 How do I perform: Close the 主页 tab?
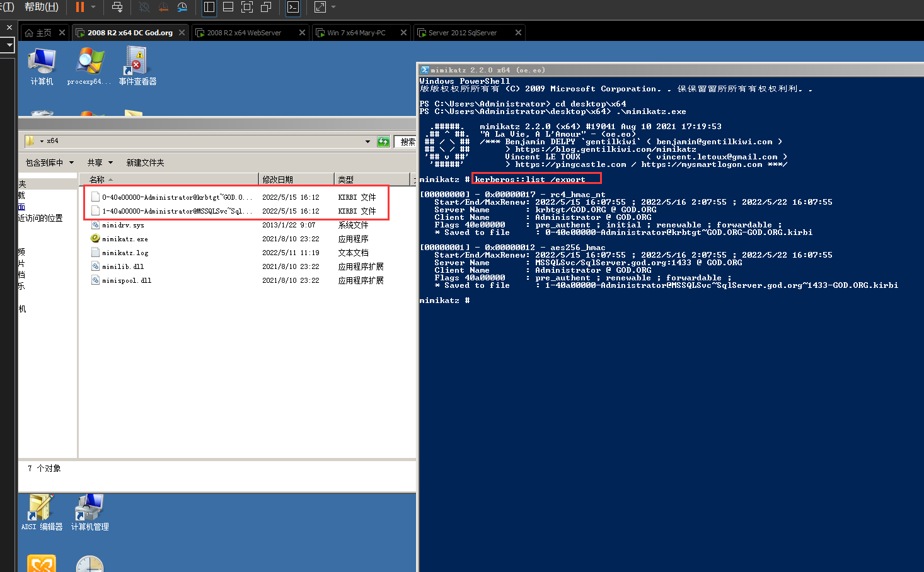pos(62,33)
